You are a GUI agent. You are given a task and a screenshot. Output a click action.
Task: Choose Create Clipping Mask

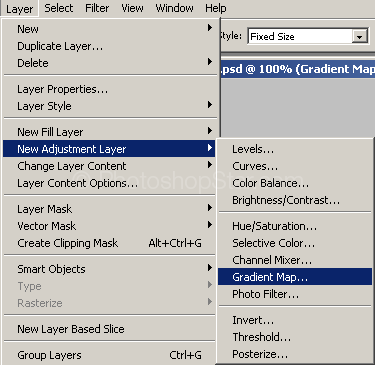point(110,243)
